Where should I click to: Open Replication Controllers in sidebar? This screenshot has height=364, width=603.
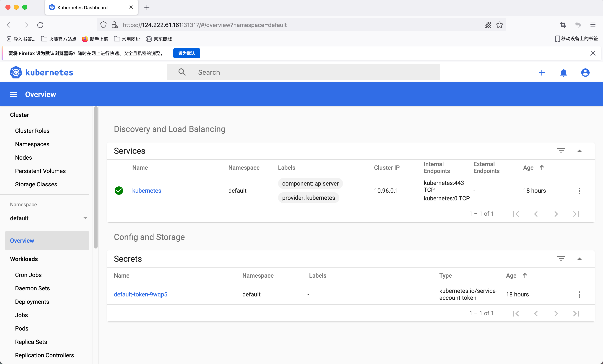pos(45,355)
